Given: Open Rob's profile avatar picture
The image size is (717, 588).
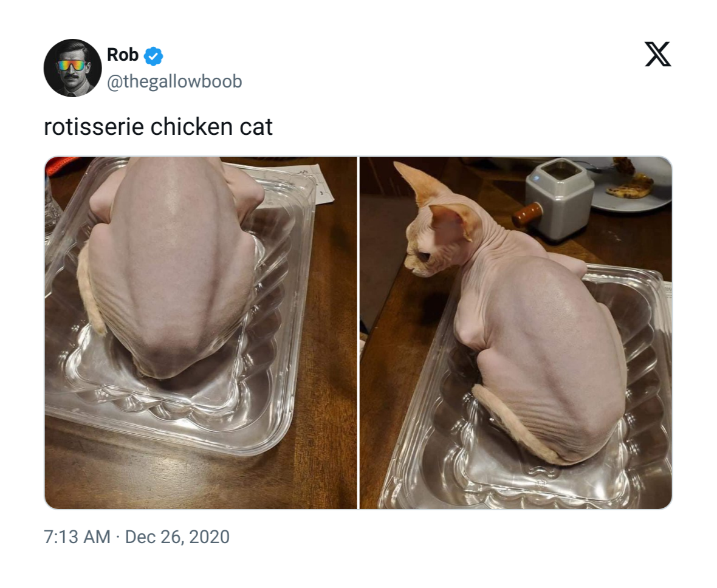Looking at the screenshot, I should 72,67.
